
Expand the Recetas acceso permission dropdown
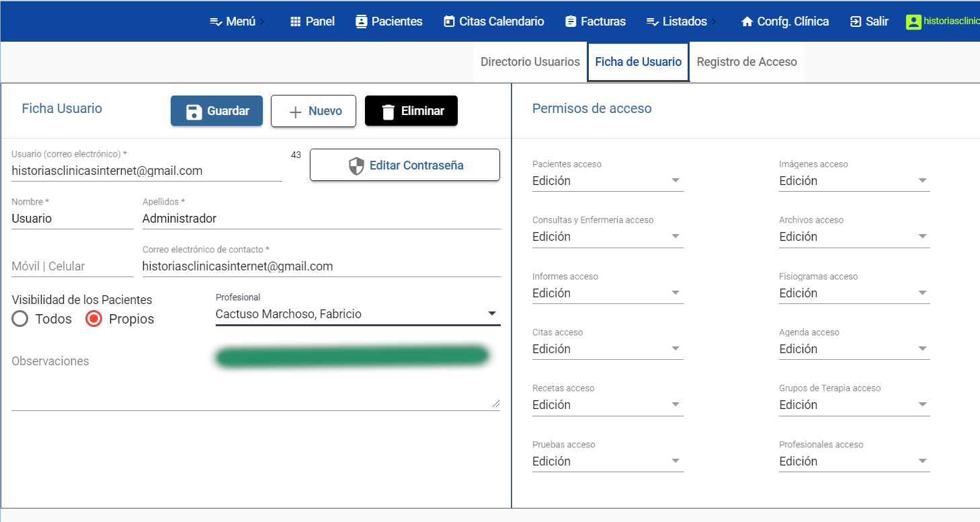608,405
